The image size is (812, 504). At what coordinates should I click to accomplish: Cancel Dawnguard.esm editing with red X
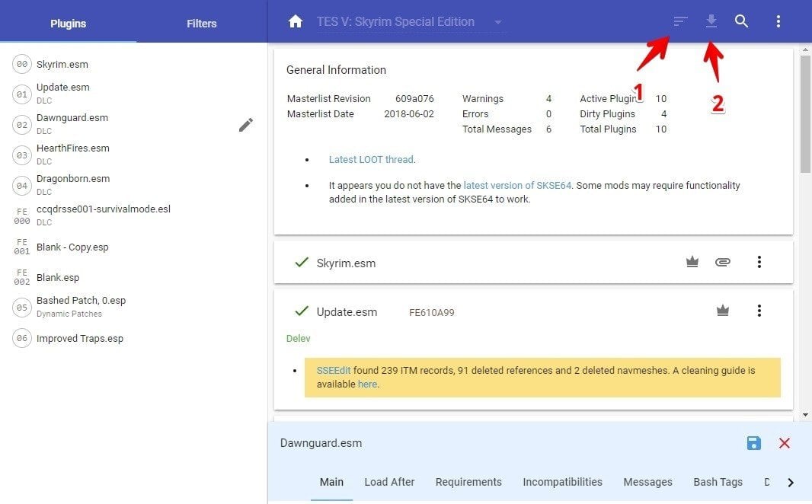coord(785,443)
